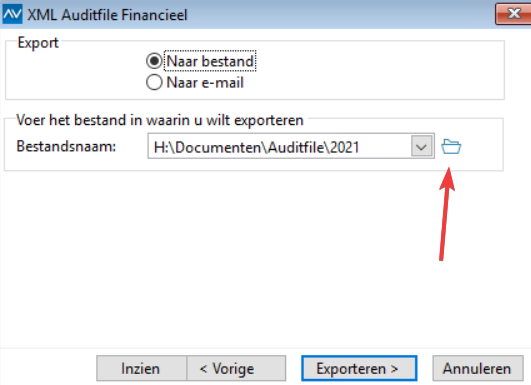Click the AV application logo in title bar
The height and width of the screenshot is (385, 531).
(12, 14)
